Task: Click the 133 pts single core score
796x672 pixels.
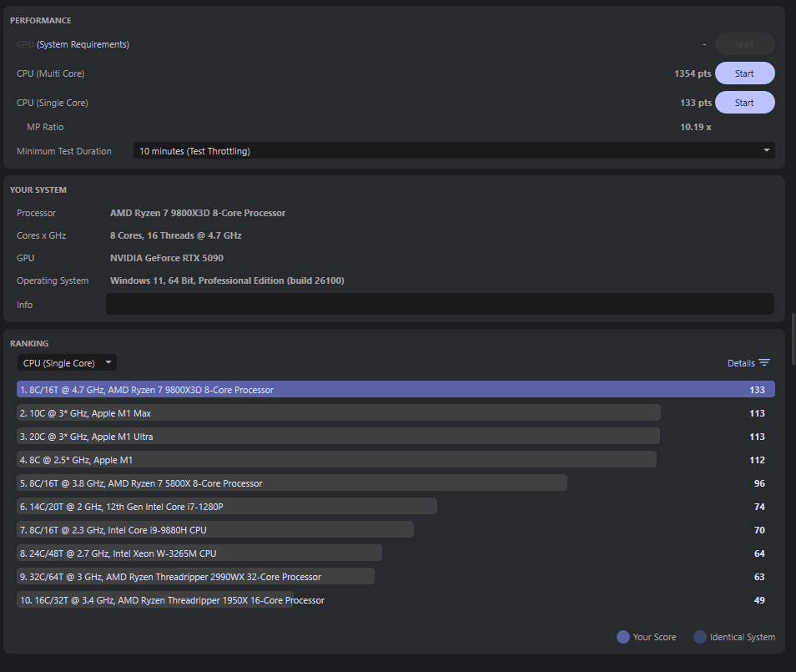Action: [x=696, y=103]
